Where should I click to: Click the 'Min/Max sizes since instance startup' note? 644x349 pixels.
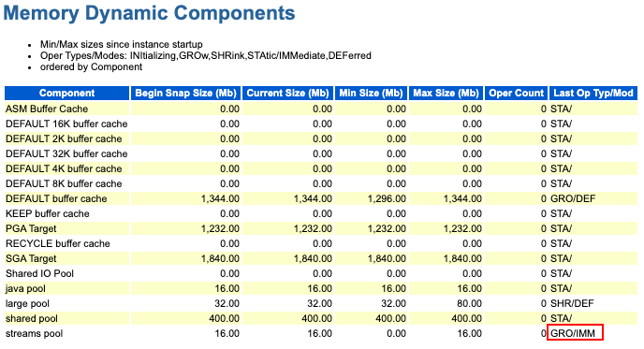click(121, 44)
